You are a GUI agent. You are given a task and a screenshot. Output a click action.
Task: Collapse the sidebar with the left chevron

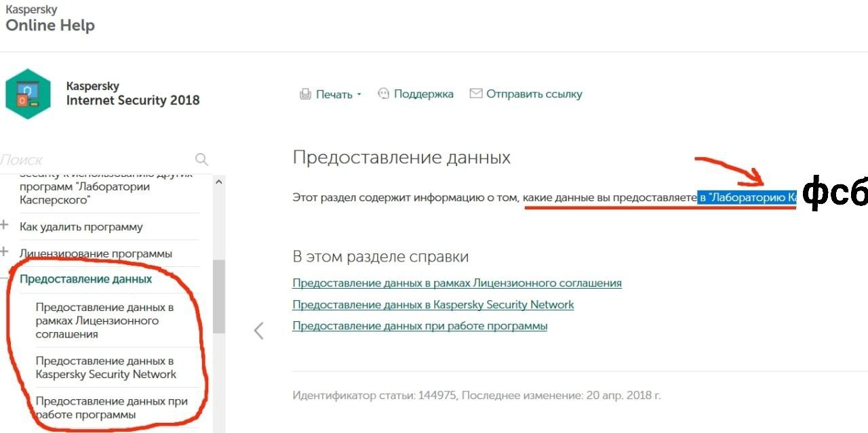[x=258, y=331]
